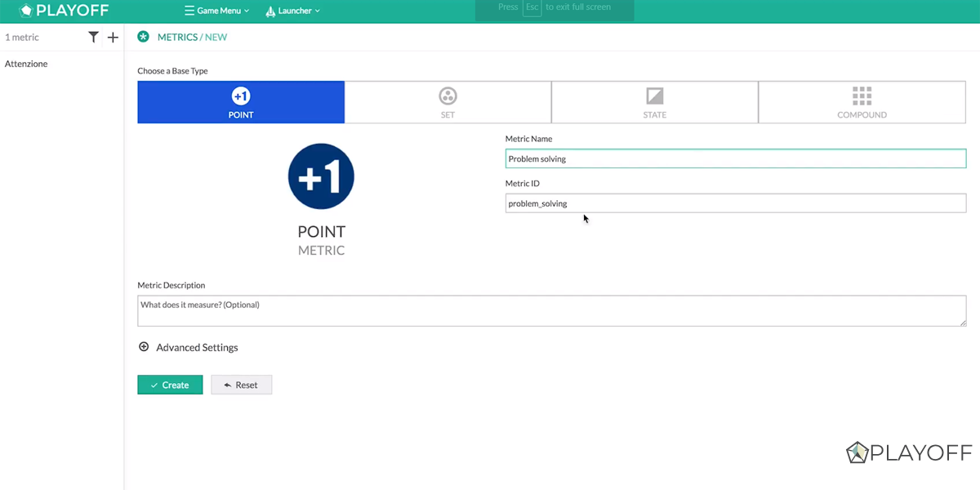Select the Compound base type

[x=862, y=102]
